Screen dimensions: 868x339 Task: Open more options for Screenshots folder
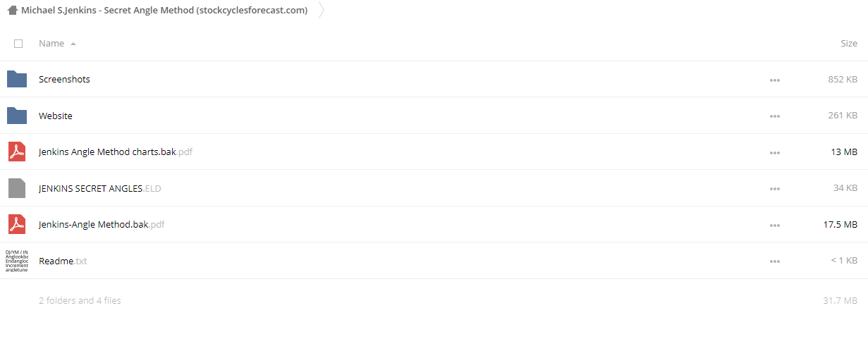(x=775, y=80)
